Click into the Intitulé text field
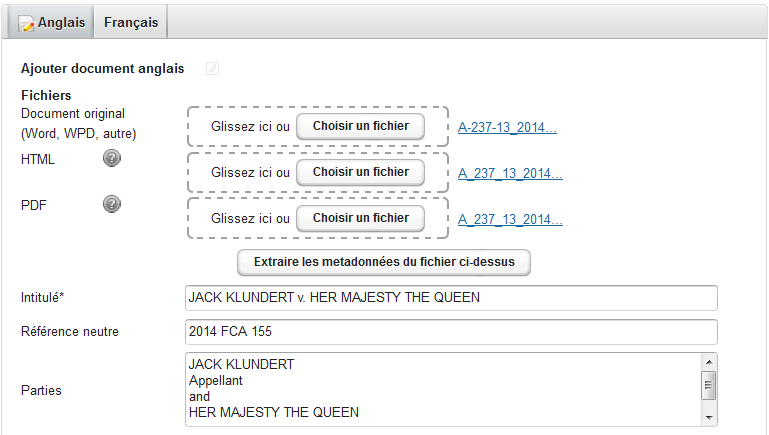Viewport: 769px width, 435px height. pyautogui.click(x=451, y=297)
